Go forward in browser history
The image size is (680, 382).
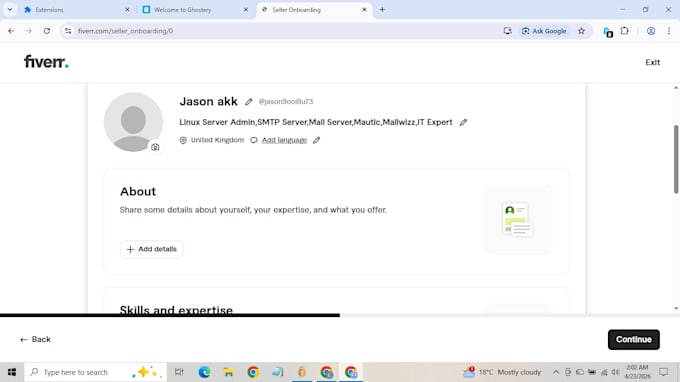[29, 31]
